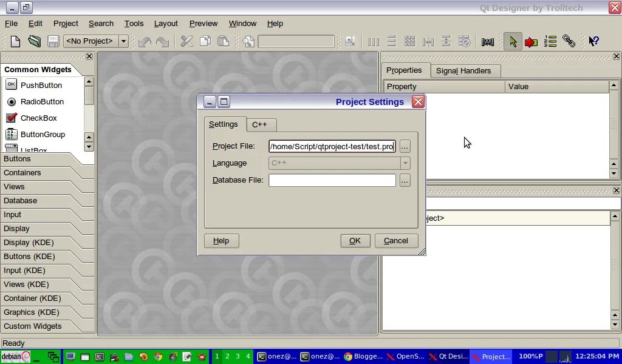Image resolution: width=622 pixels, height=364 pixels.
Task: Click Cancel in Project Settings dialog
Action: click(396, 241)
